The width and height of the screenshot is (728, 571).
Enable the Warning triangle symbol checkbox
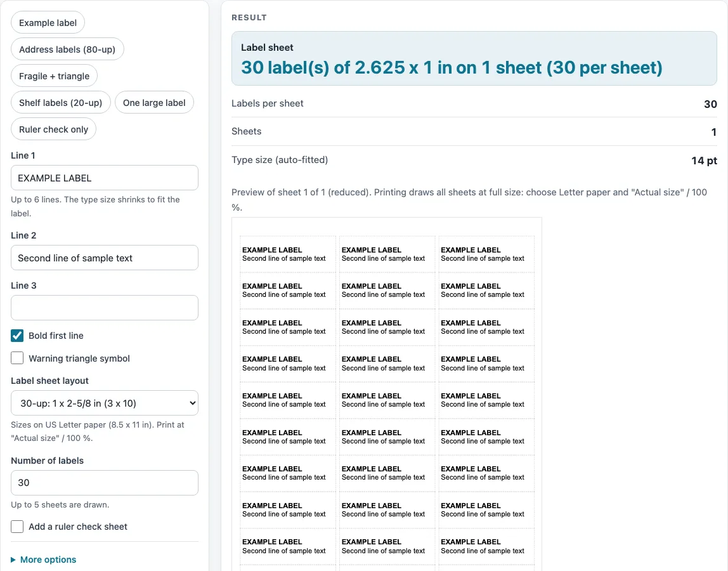[x=17, y=358]
